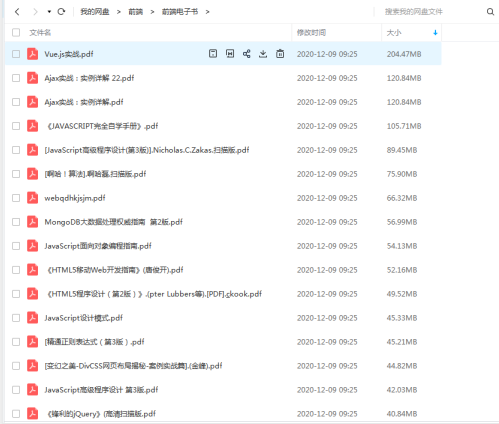The image size is (499, 424).
Task: Refresh the file list
Action: [x=61, y=12]
